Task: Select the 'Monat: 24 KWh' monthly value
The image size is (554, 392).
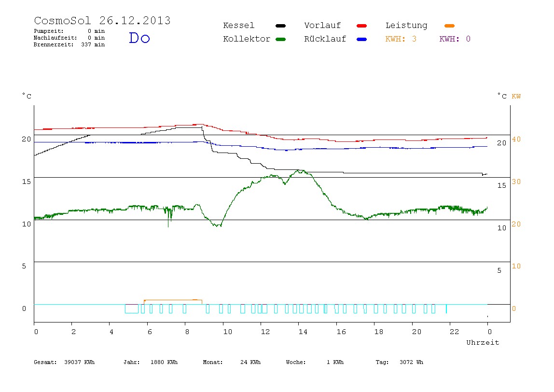Action: point(232,362)
